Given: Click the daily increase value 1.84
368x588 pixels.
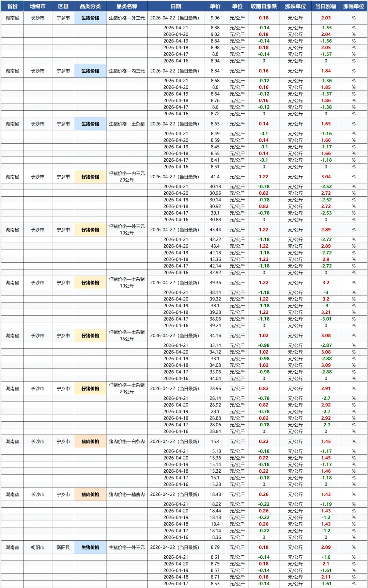Looking at the screenshot, I should tap(326, 71).
